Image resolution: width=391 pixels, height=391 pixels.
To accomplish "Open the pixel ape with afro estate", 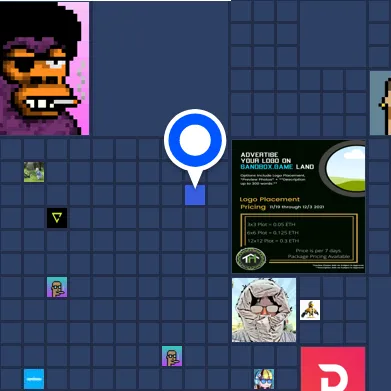I will [44, 68].
